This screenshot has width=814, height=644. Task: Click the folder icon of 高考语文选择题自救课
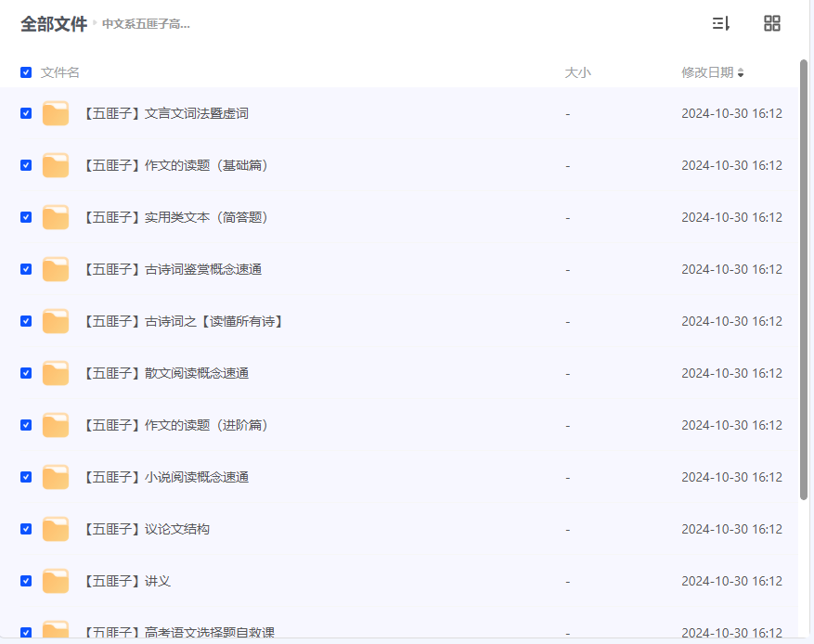tap(55, 630)
